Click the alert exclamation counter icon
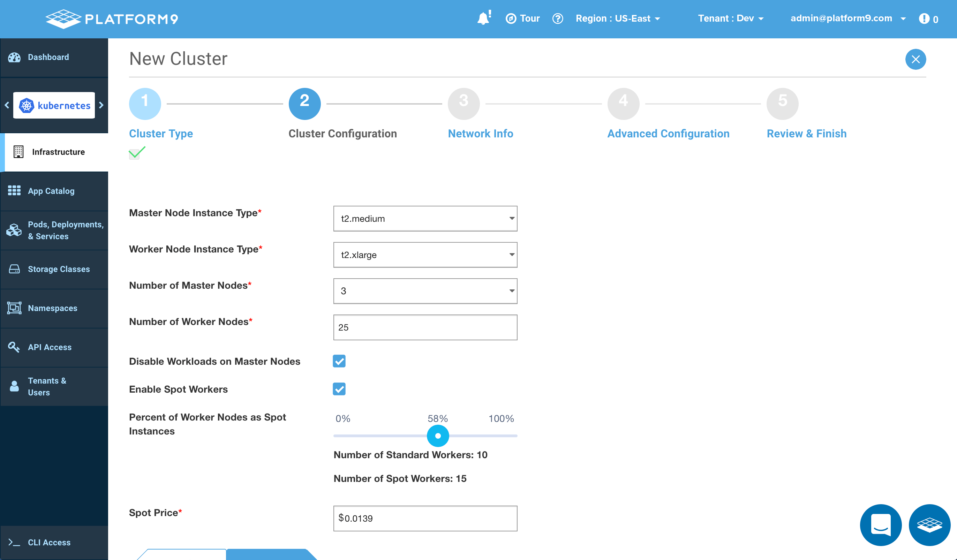This screenshot has height=560, width=957. point(928,18)
